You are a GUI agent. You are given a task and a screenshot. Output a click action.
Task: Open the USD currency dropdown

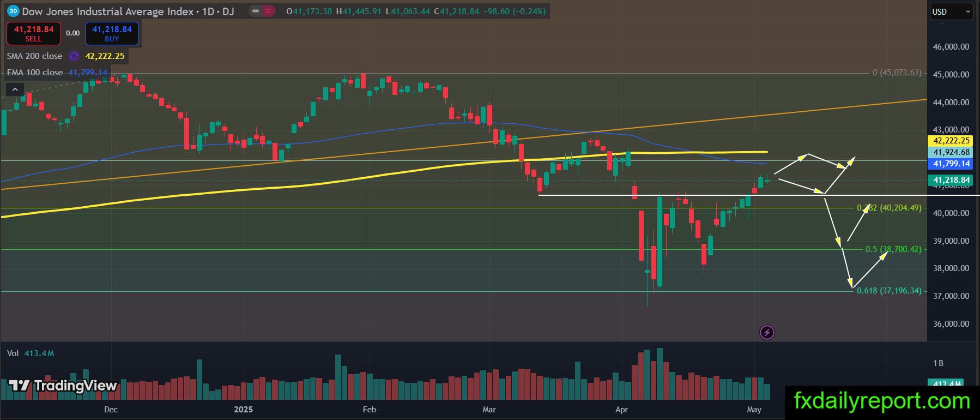click(951, 11)
